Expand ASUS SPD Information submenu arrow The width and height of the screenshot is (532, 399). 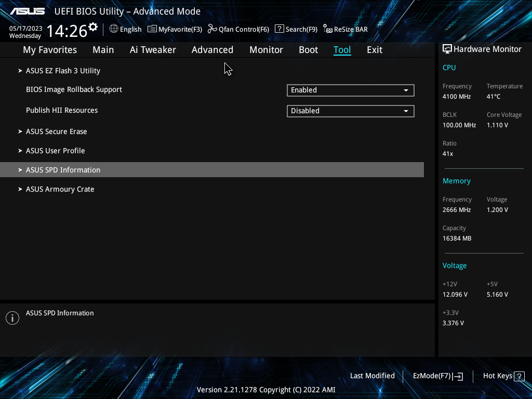click(x=20, y=170)
